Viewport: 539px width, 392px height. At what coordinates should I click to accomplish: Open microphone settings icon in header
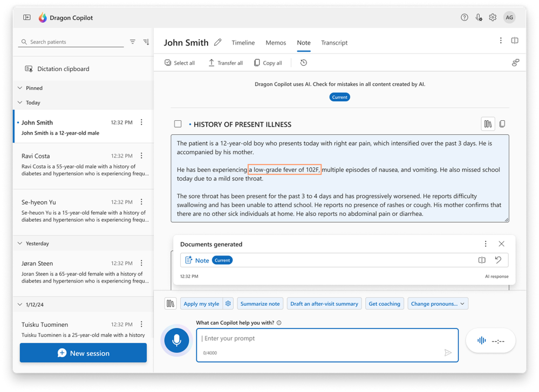tap(479, 17)
